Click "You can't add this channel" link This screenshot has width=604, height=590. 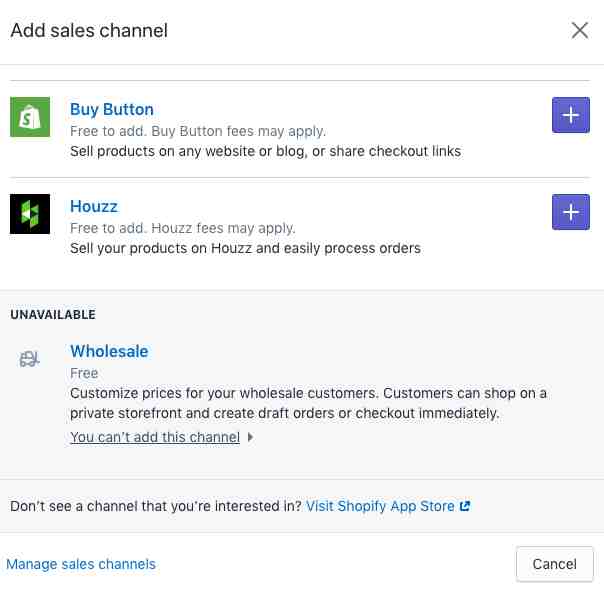pyautogui.click(x=155, y=437)
